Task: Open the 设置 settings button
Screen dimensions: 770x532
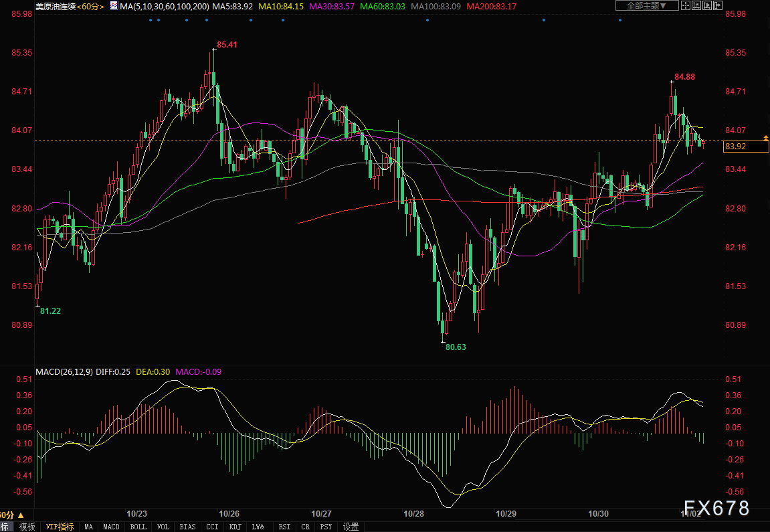Action: 351,527
